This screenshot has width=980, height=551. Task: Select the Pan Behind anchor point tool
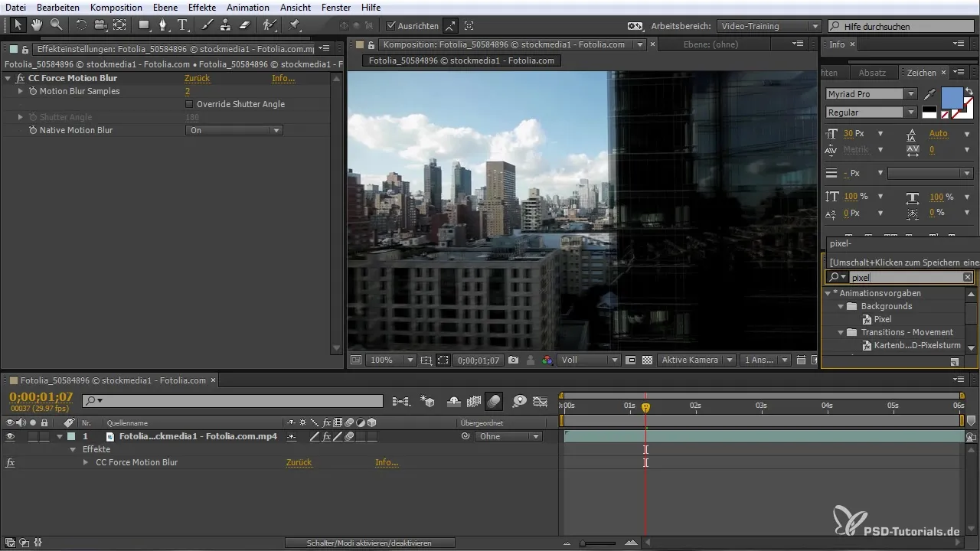[x=119, y=25]
